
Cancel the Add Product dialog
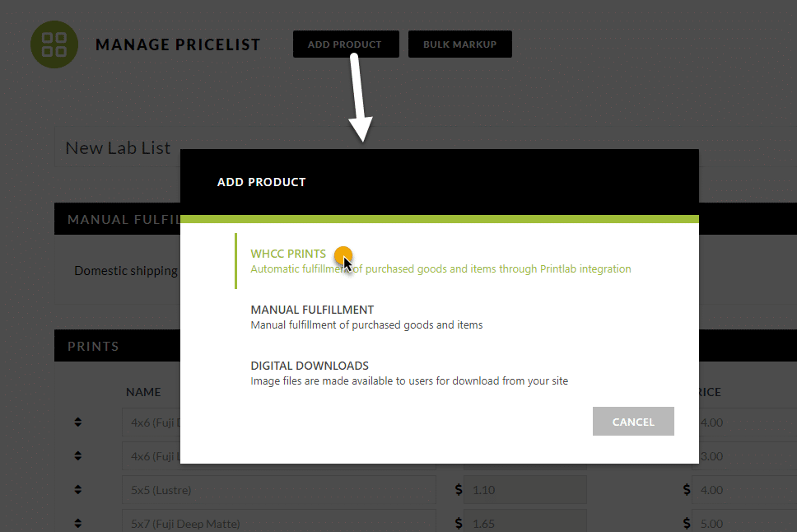coord(633,421)
